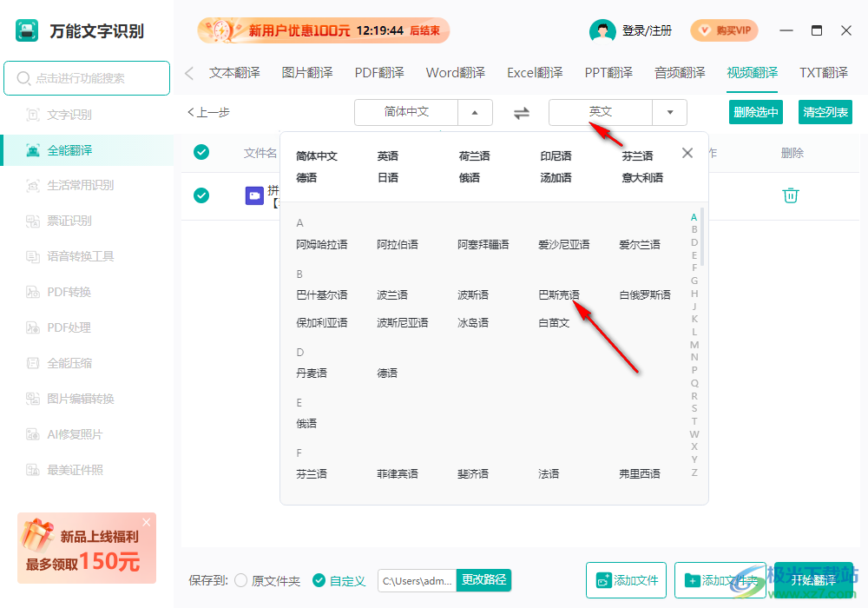Open PDF处理 sidebar item
This screenshot has width=868, height=608.
(59, 327)
